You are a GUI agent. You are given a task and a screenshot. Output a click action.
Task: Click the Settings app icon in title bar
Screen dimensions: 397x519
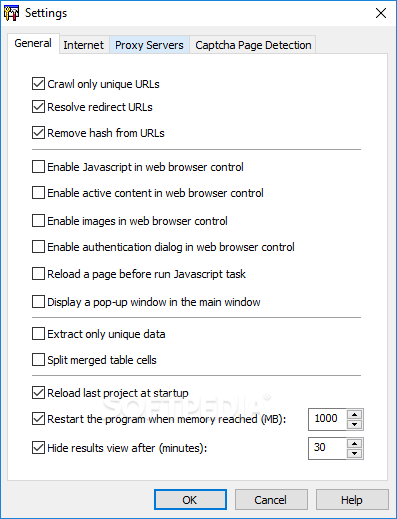pyautogui.click(x=11, y=13)
